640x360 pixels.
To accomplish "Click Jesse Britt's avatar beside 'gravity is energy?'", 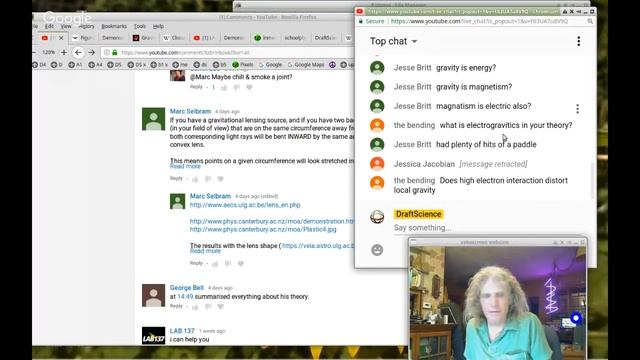I will (377, 68).
